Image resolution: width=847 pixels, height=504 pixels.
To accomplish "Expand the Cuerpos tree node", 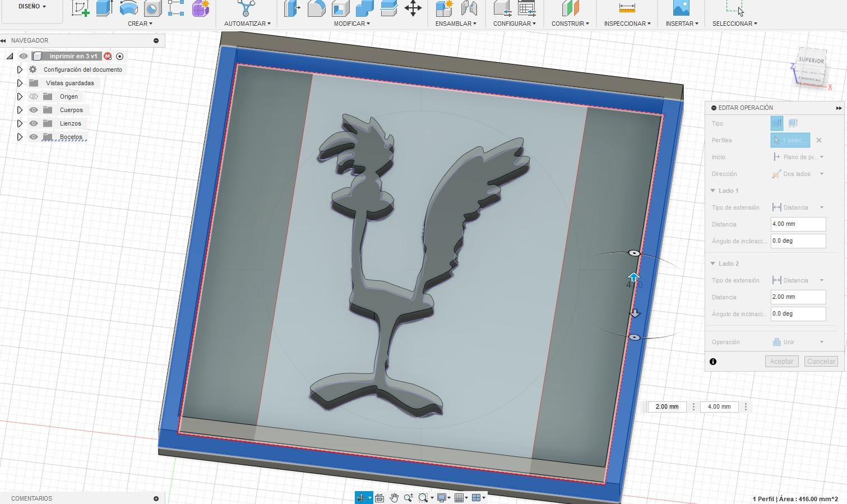I will (20, 110).
